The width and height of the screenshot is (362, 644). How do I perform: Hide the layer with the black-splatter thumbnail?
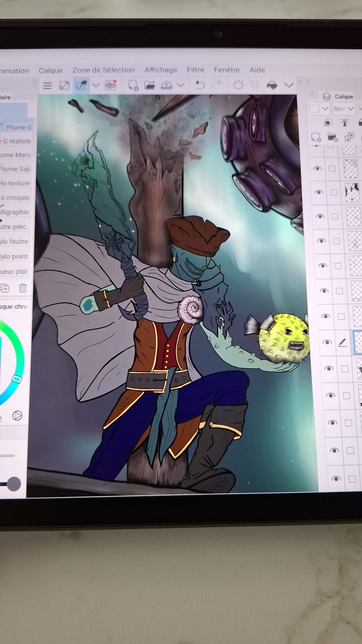[318, 192]
